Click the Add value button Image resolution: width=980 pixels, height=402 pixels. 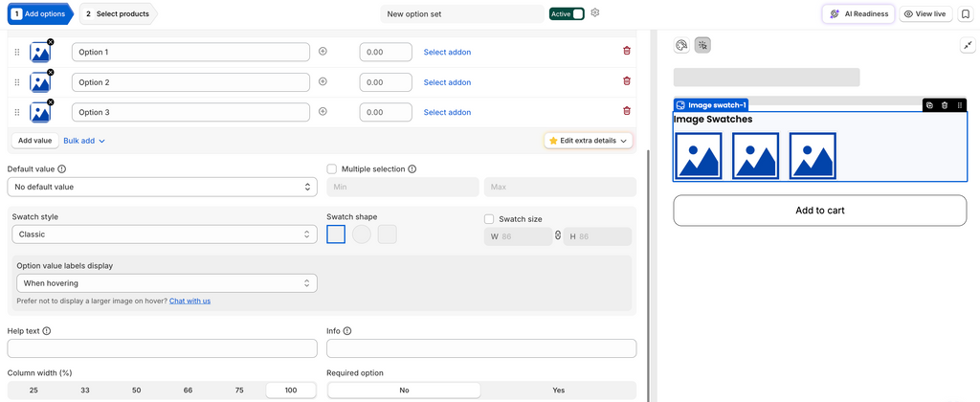[x=35, y=141]
